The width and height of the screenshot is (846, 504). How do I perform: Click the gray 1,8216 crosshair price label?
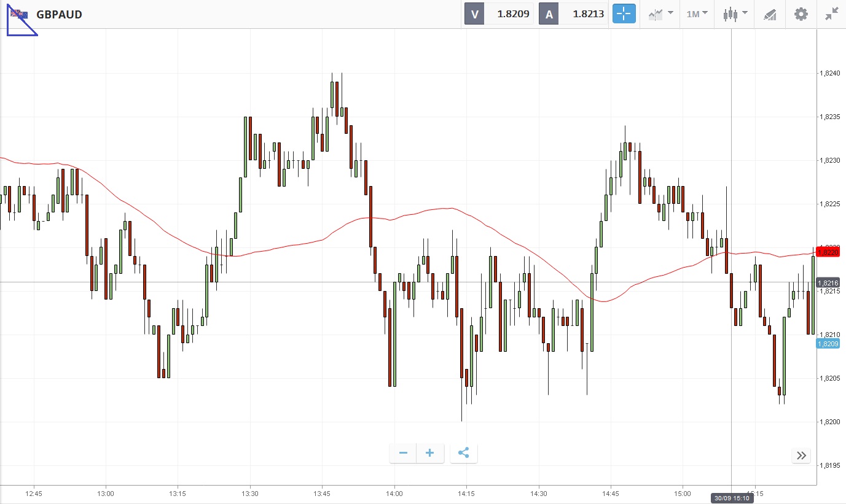tap(828, 282)
